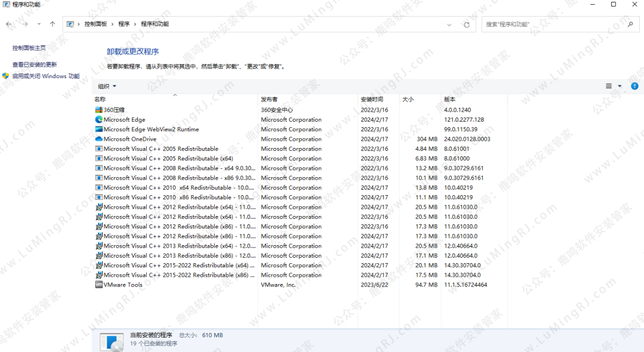Click 控制面板 in the breadcrumb path
Viewport: 644px width, 352px height.
[95, 24]
